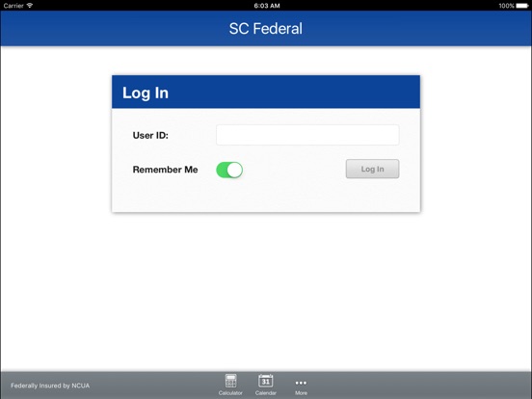The image size is (532, 399).
Task: Select the More label in bottom bar
Action: (301, 393)
